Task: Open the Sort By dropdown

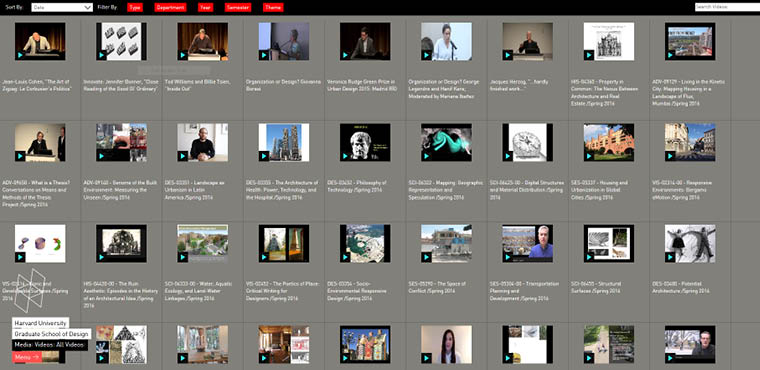Action: [x=62, y=7]
